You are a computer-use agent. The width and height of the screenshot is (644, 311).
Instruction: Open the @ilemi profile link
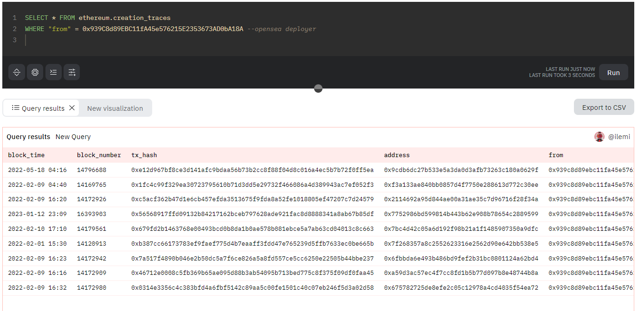(619, 137)
